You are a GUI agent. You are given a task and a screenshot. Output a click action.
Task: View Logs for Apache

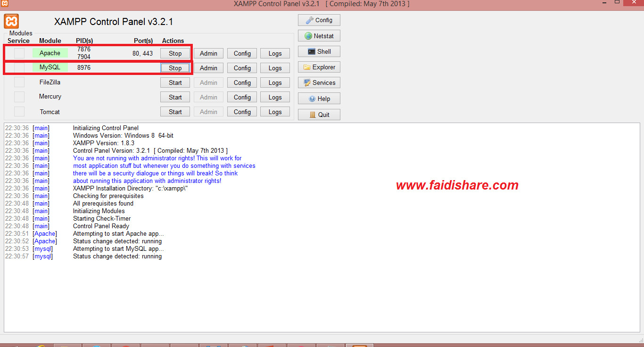click(275, 53)
